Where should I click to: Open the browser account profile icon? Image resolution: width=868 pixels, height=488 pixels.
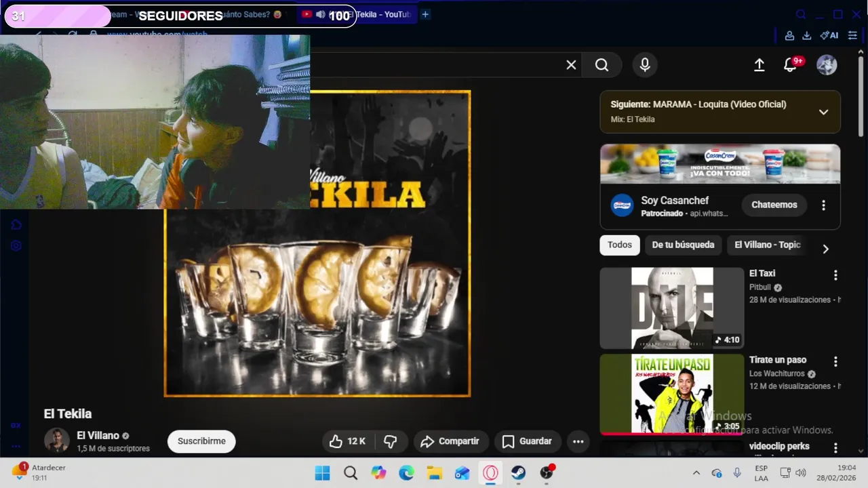click(x=789, y=36)
